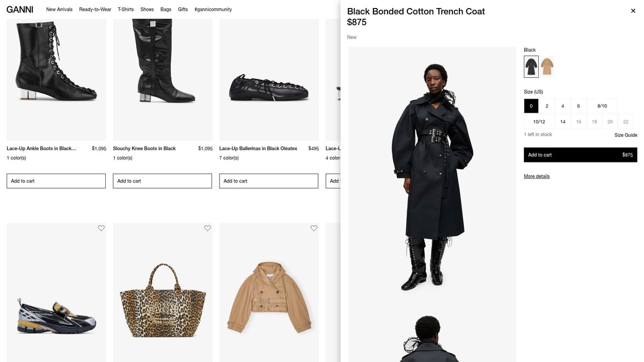This screenshot has width=644, height=362.
Task: Close the product quick view panel
Action: tap(633, 11)
